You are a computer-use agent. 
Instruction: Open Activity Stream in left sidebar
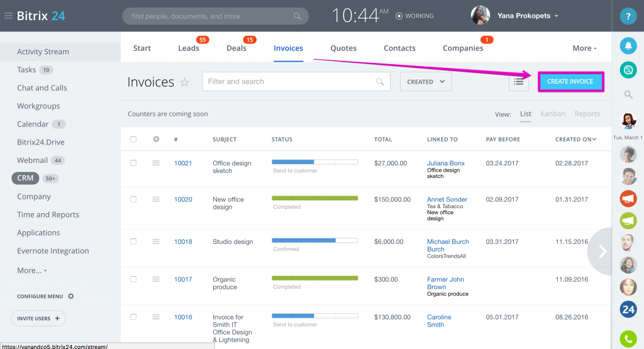pyautogui.click(x=43, y=52)
